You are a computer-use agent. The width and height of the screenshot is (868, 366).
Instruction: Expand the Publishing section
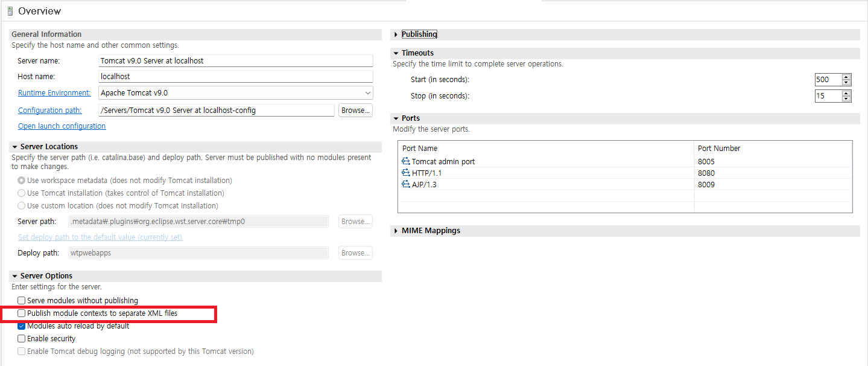coord(396,34)
